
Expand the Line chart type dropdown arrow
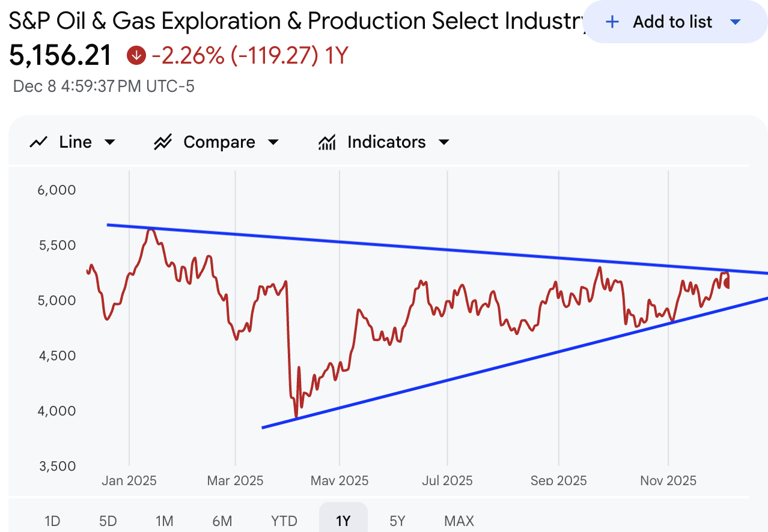tap(110, 142)
